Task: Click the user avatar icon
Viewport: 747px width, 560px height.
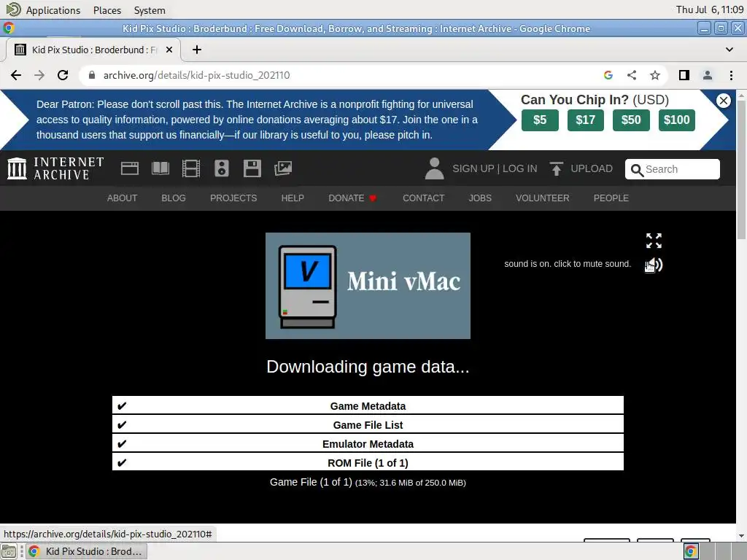Action: 434,168
